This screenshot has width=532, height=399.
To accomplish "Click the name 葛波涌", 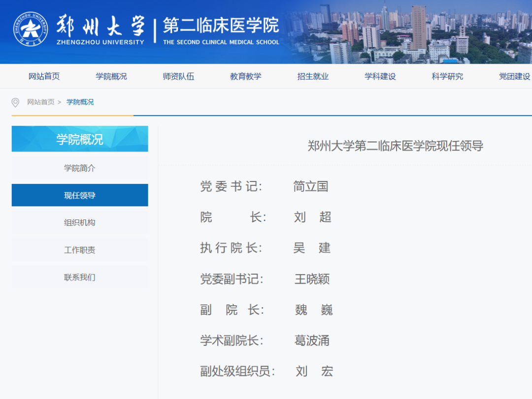I will (312, 341).
